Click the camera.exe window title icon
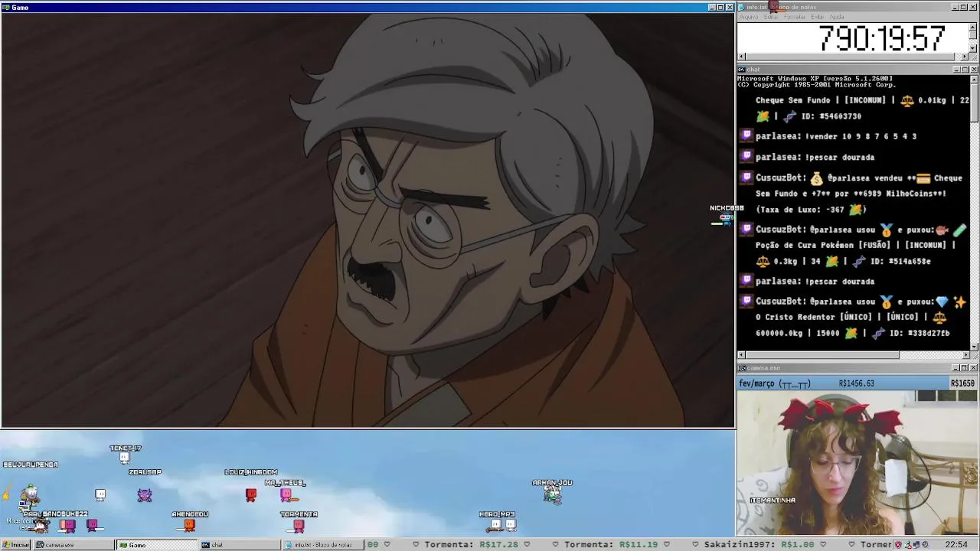The width and height of the screenshot is (980, 551). (x=742, y=368)
